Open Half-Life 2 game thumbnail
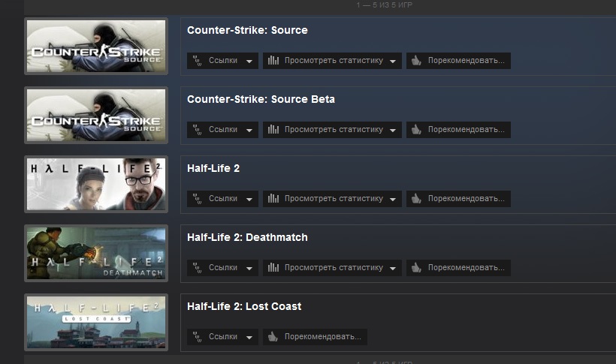The image size is (616, 364). (96, 184)
